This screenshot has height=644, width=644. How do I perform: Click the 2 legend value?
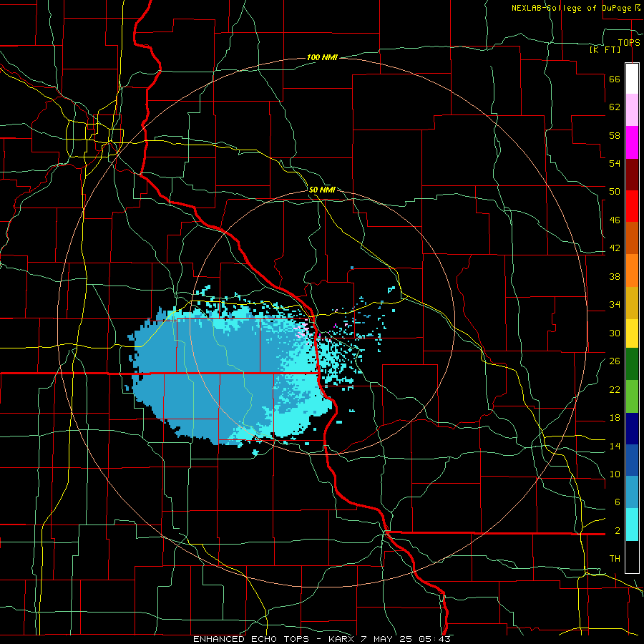(618, 531)
